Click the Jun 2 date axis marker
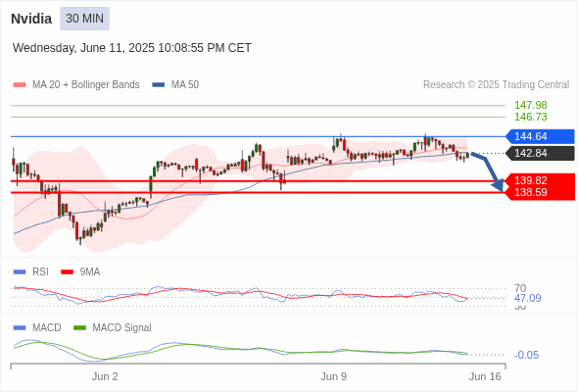This screenshot has height=392, width=578. point(105,376)
